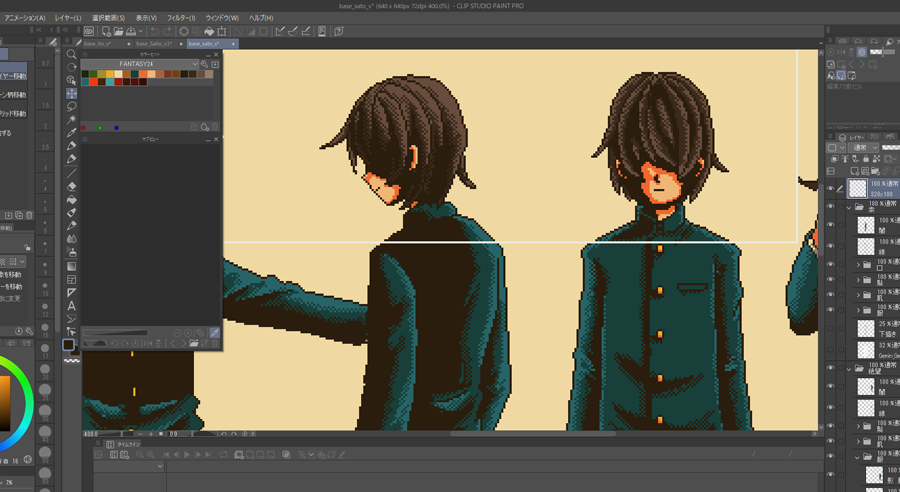The width and height of the screenshot is (900, 492).
Task: Hide the 25% opacity layer
Action: pos(830,327)
